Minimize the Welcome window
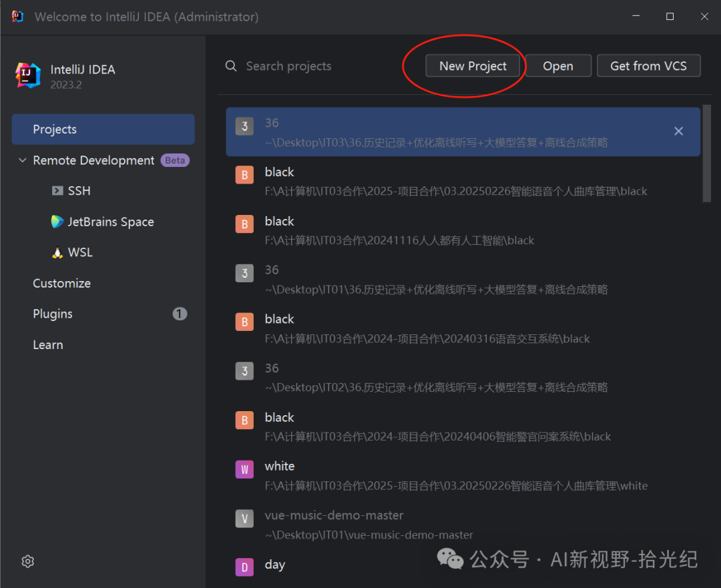 tap(636, 17)
